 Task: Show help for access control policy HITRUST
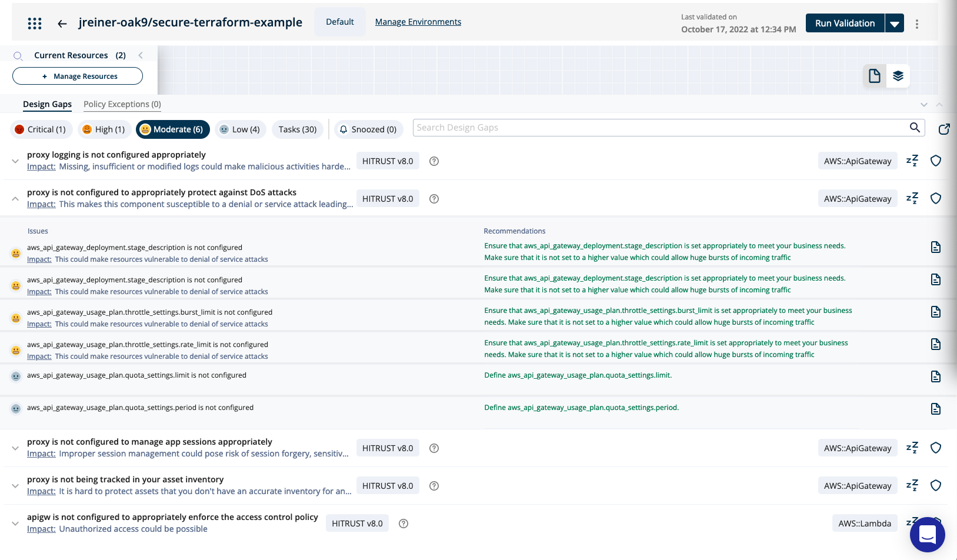pyautogui.click(x=404, y=524)
